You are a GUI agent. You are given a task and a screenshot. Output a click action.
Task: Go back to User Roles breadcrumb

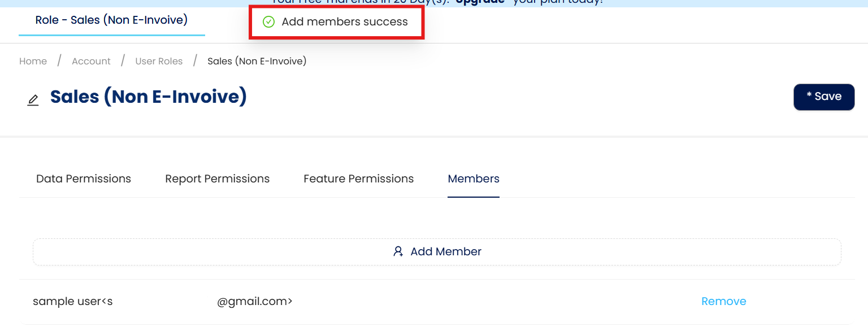coord(159,61)
